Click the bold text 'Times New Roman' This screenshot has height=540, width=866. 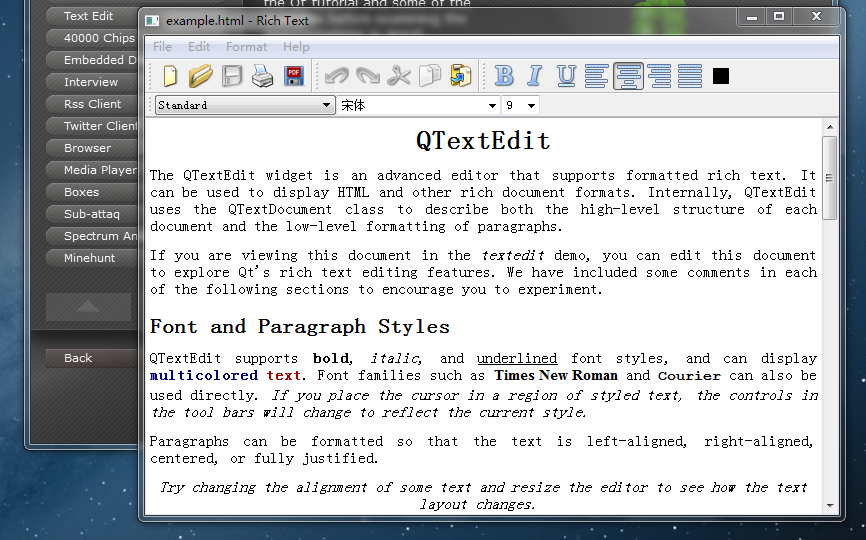(x=556, y=375)
